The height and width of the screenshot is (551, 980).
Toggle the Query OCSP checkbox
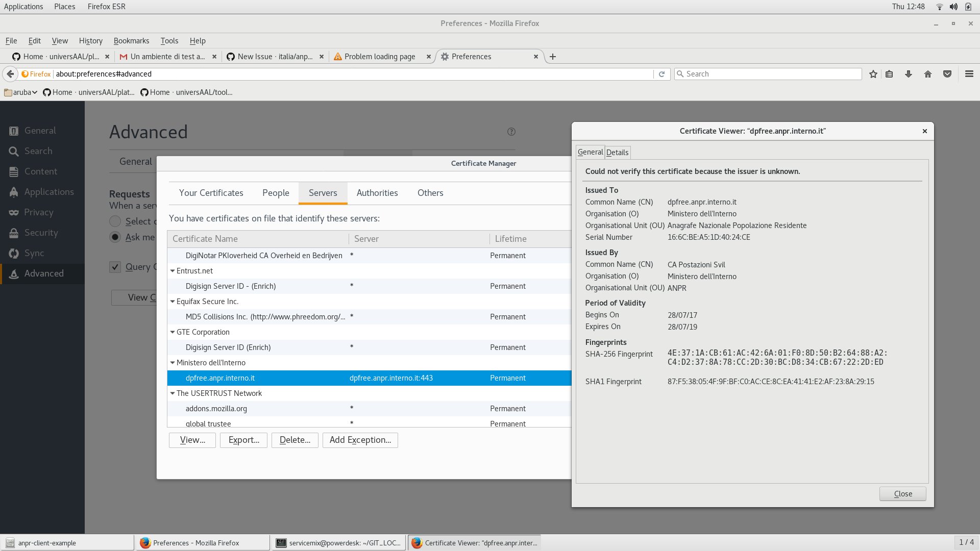pos(115,267)
